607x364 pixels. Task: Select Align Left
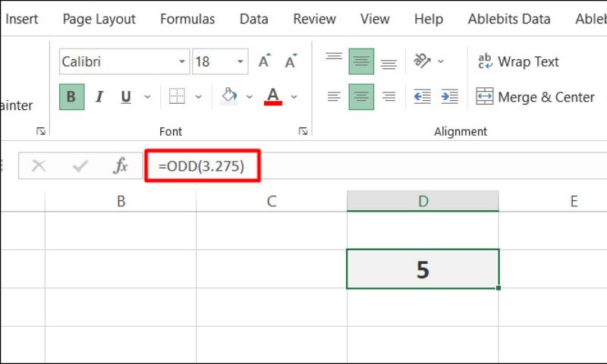click(x=334, y=97)
